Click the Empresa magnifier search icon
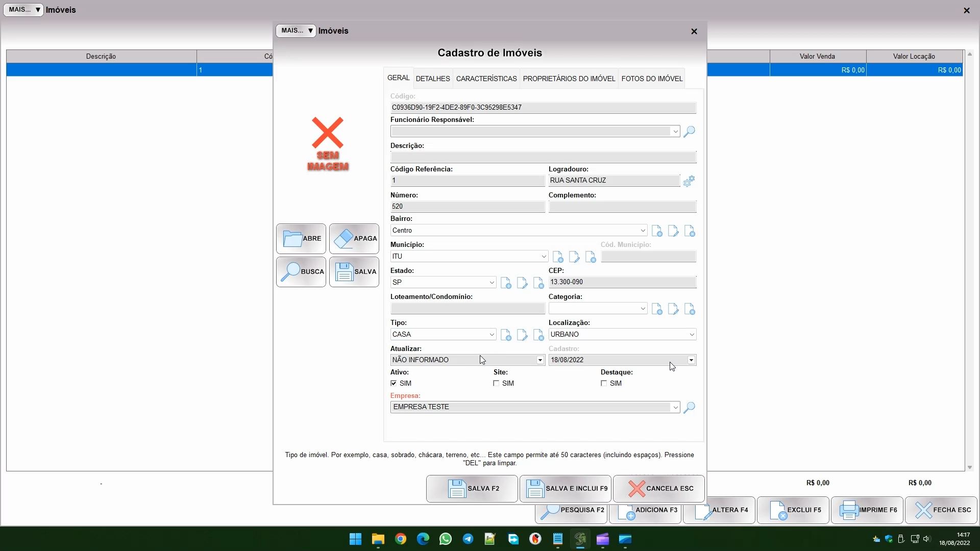Image resolution: width=980 pixels, height=551 pixels. coord(689,407)
